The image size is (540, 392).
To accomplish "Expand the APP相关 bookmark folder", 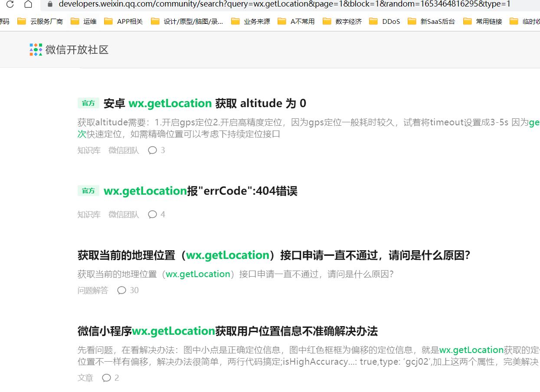I will pyautogui.click(x=124, y=21).
